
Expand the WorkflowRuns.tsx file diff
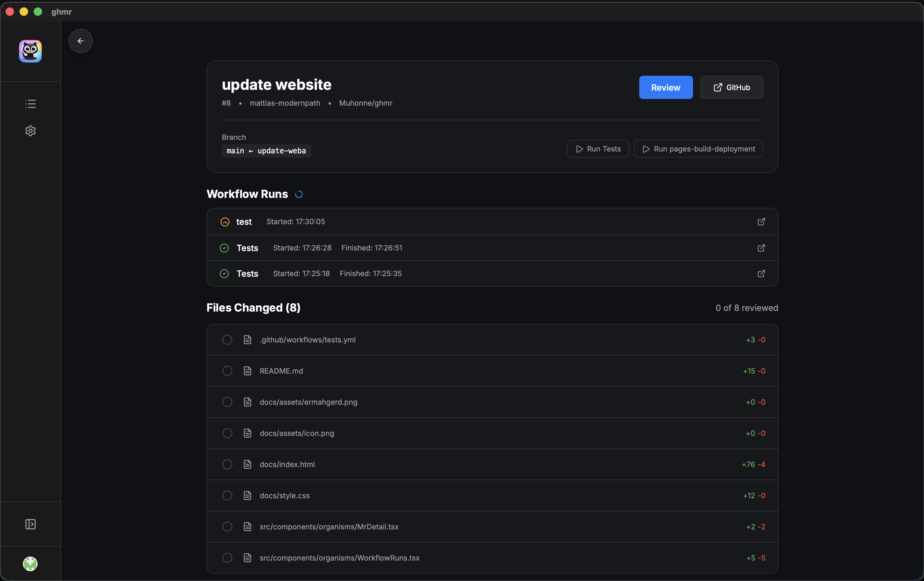pyautogui.click(x=339, y=558)
